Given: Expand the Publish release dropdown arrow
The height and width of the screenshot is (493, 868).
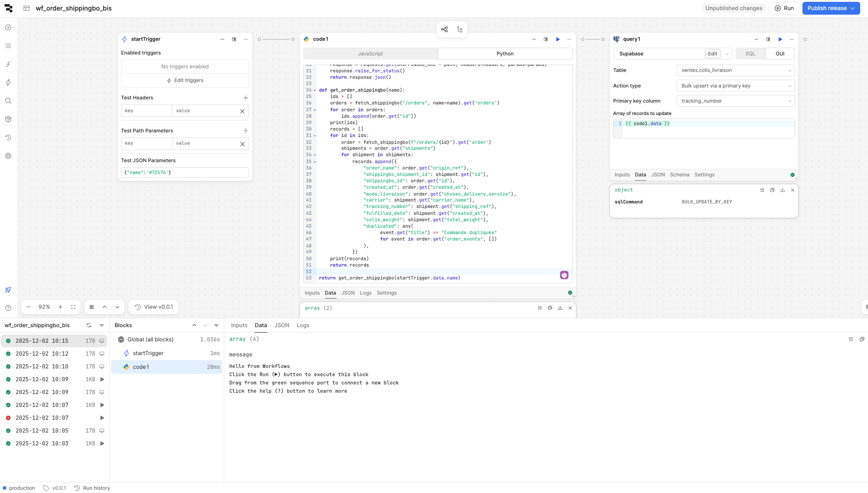Looking at the screenshot, I should point(853,8).
